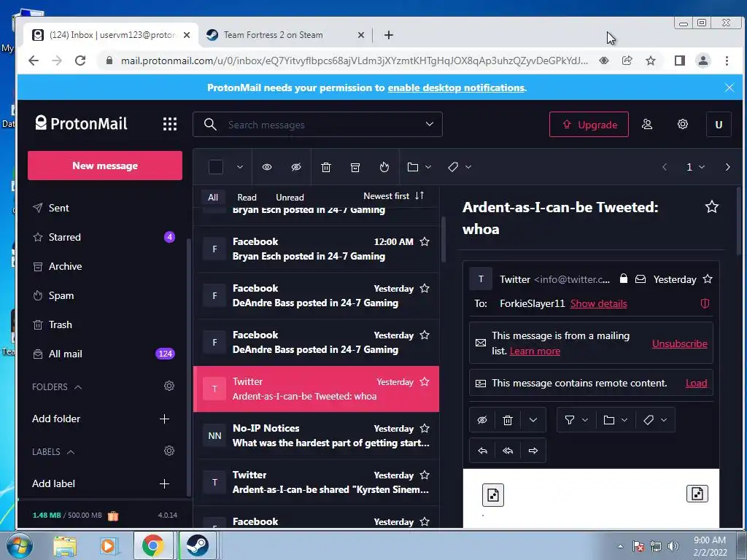Click the Unsubscribe link
The image size is (747, 560).
pyautogui.click(x=679, y=343)
